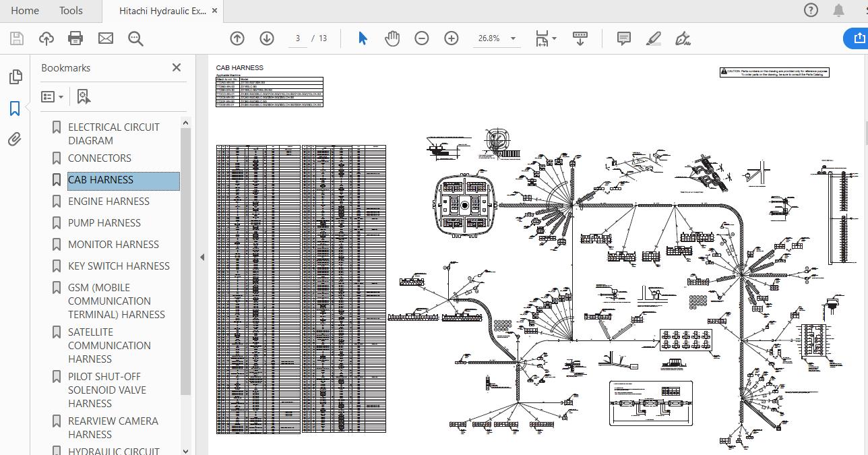Activate the Hand pan tool
868x455 pixels.
(x=392, y=38)
